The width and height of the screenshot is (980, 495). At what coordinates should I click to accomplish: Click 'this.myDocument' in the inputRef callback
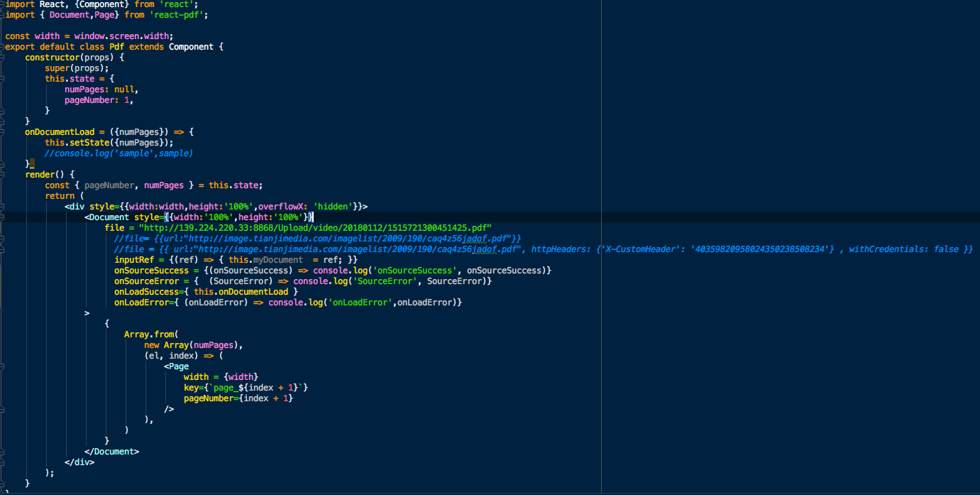(265, 260)
